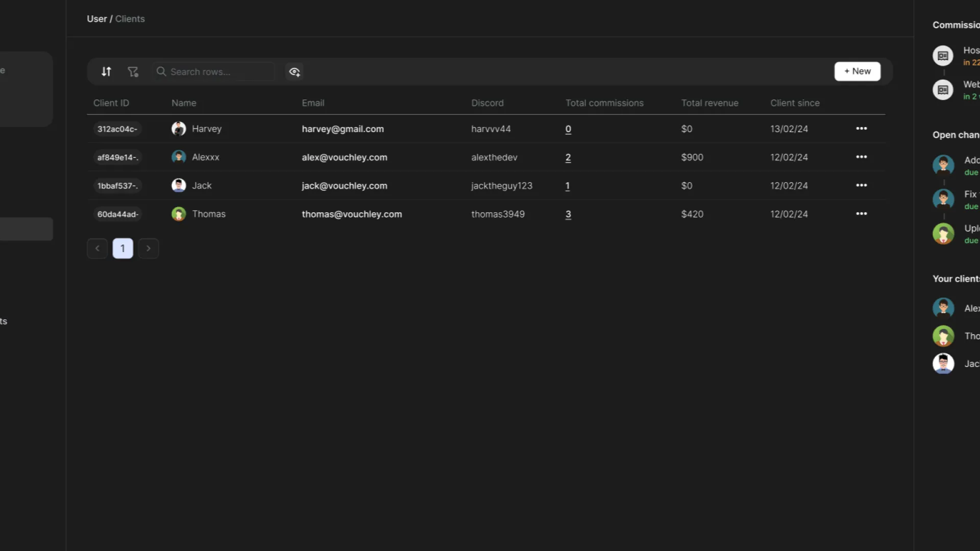Click first commission icon in right panel

[943, 56]
